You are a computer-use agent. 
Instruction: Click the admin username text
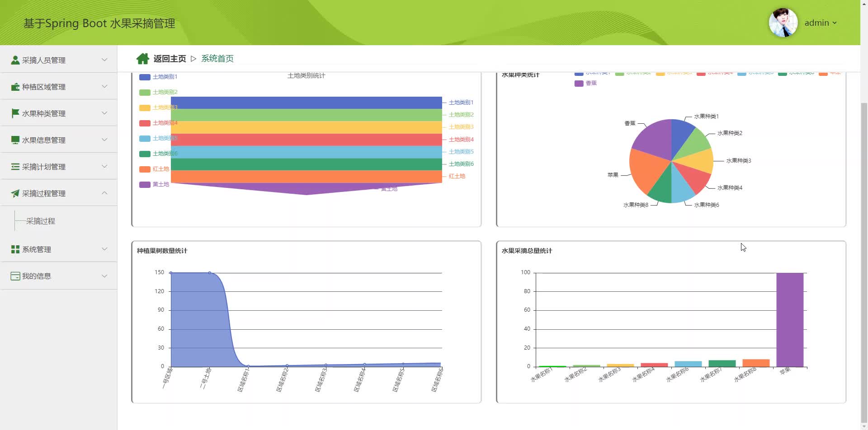[x=816, y=23]
